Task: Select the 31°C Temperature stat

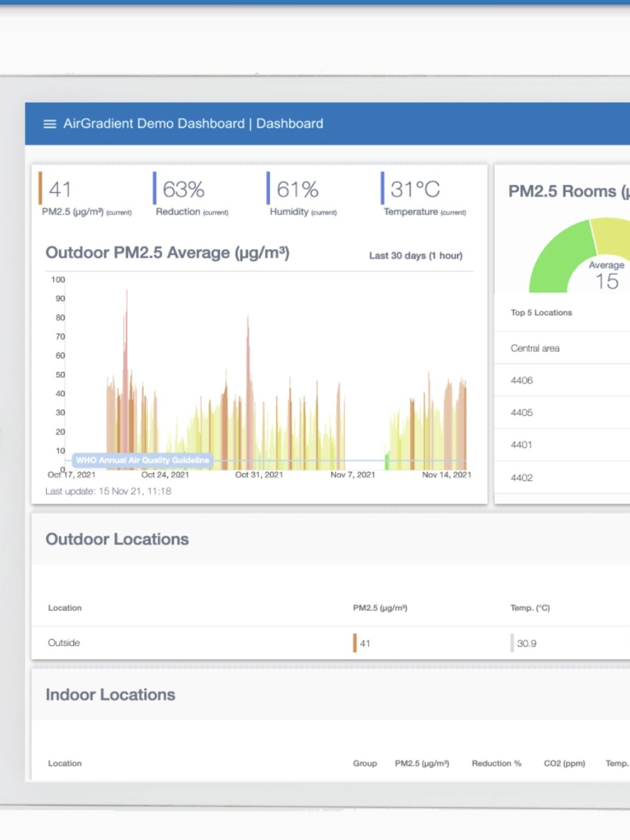Action: click(424, 195)
